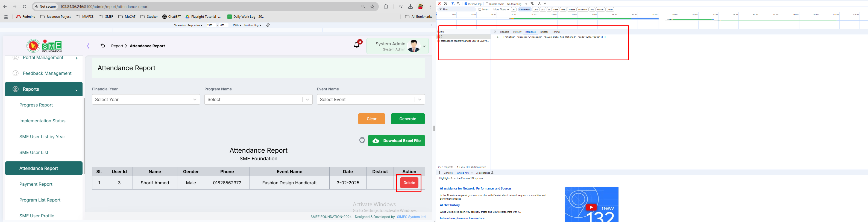Check the Invert filter checkbox

(480, 10)
